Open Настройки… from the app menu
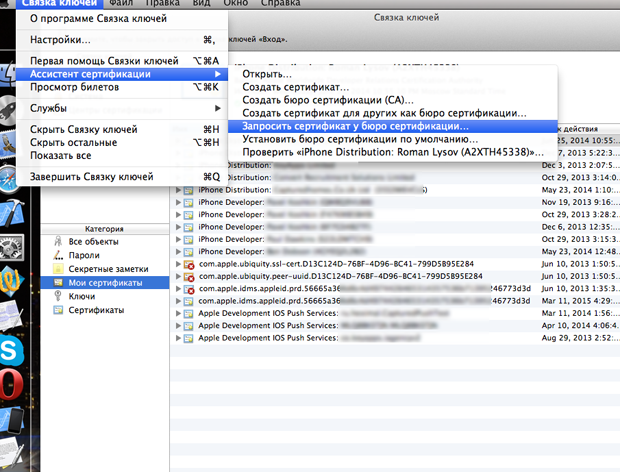The width and height of the screenshot is (620, 472). click(122, 40)
